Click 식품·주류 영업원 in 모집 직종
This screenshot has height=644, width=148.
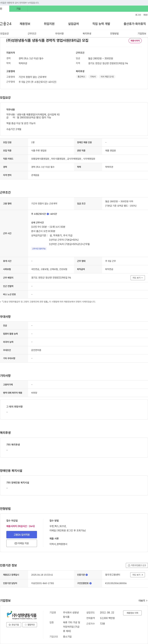point(39,150)
